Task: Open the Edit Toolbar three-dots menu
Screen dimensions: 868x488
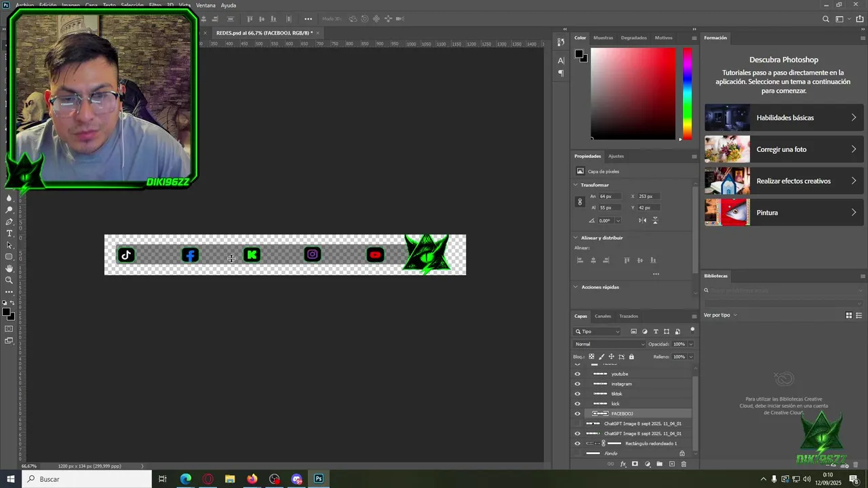Action: 9,291
